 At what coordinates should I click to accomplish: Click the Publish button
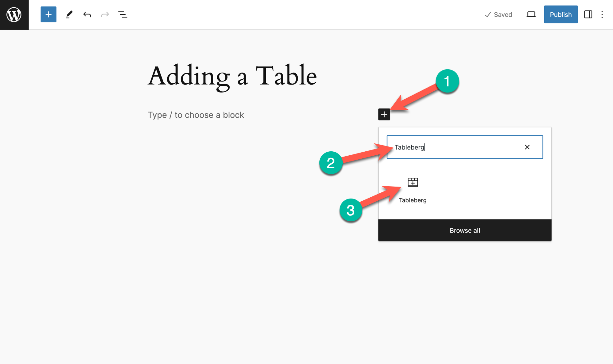(x=561, y=14)
